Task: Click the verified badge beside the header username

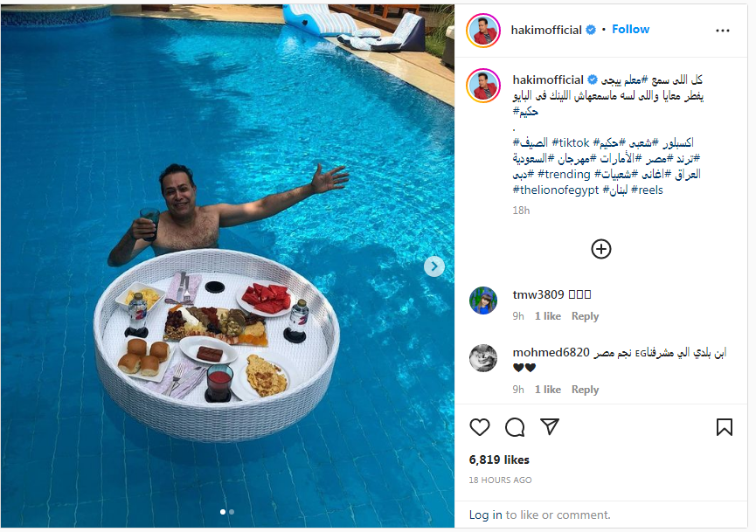Action: point(591,30)
